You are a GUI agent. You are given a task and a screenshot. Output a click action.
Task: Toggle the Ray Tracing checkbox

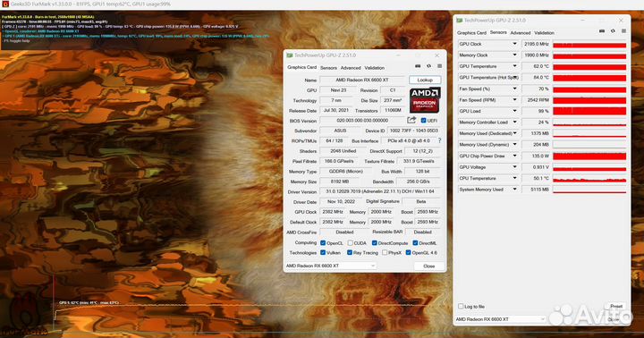click(349, 252)
